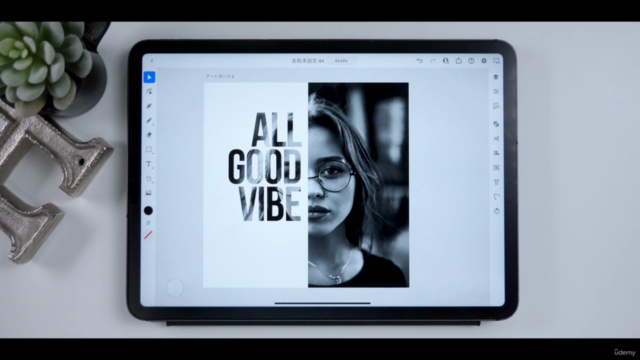
Task: Select the artboard name label above canvas
Action: tap(220, 76)
